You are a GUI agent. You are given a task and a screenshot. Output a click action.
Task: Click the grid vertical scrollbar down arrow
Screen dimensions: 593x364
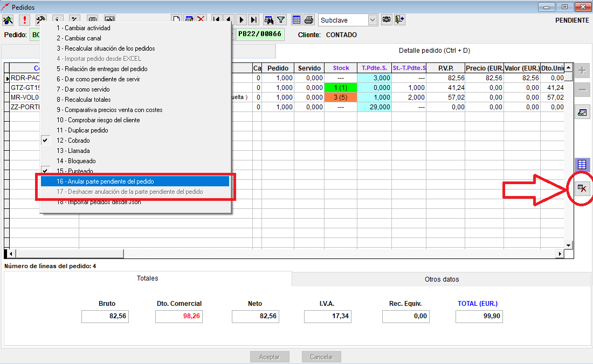(568, 245)
